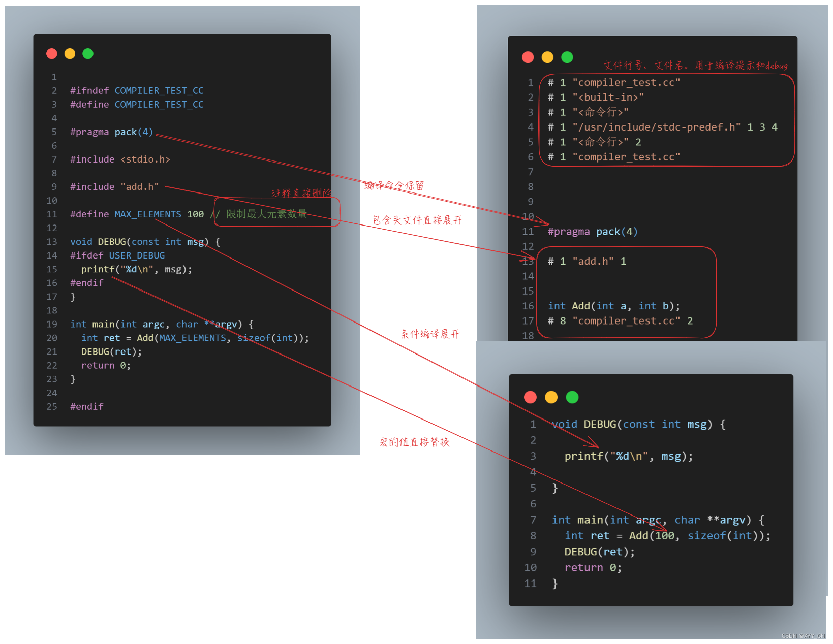Click the yellow dot in the source code window
The image size is (833, 644).
(x=70, y=54)
